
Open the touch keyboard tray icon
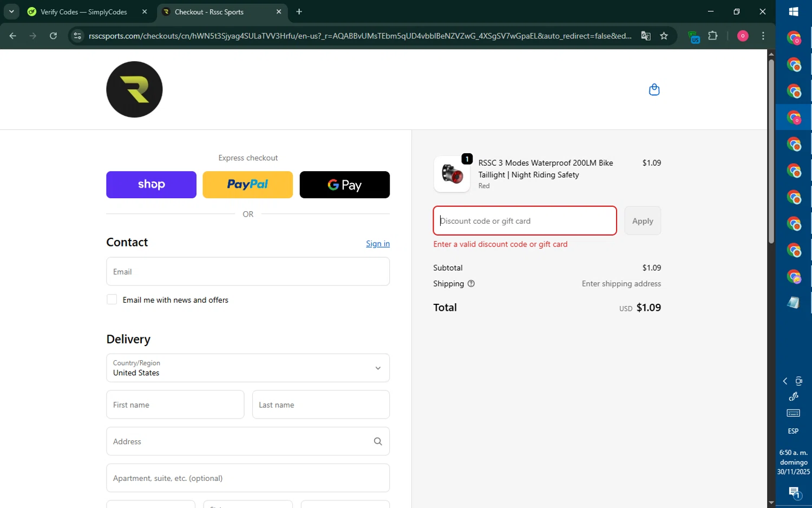(794, 413)
